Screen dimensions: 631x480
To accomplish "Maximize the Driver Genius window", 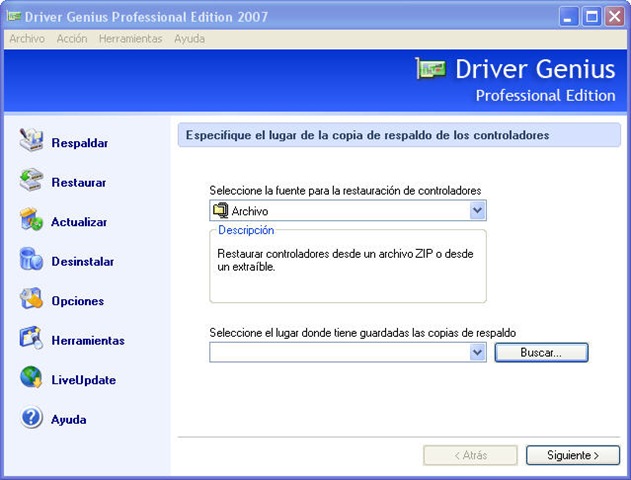I will pos(592,17).
